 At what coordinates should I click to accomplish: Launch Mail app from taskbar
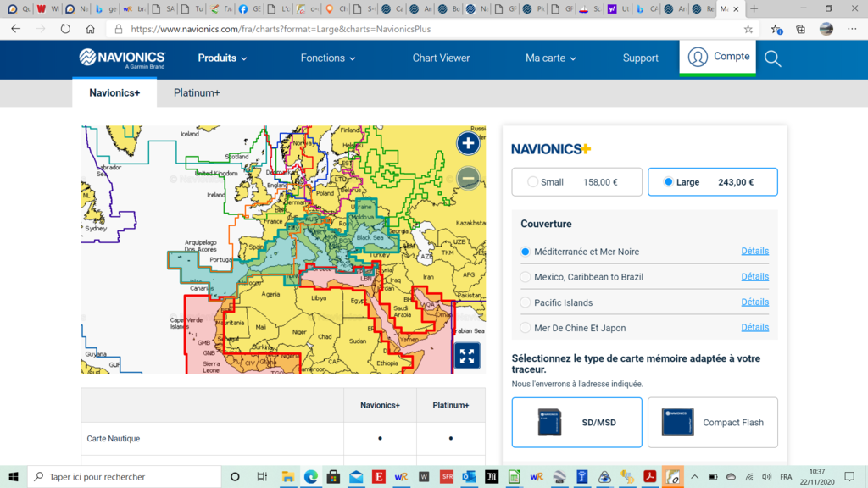tap(356, 476)
